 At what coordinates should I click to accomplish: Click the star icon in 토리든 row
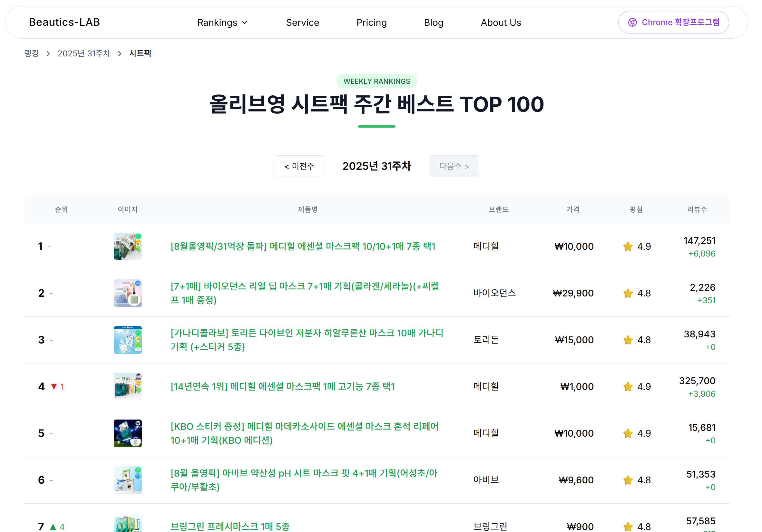[628, 340]
